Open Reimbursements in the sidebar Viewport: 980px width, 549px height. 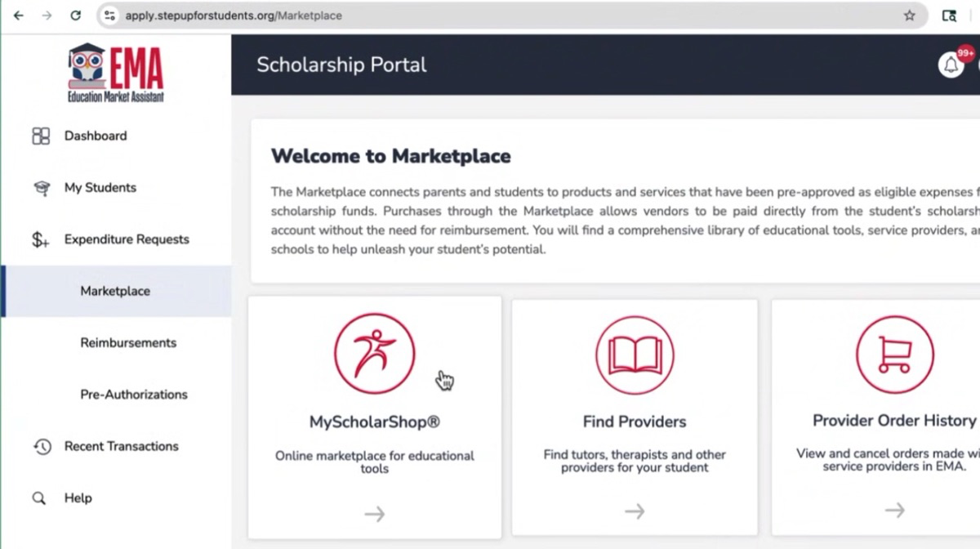coord(128,343)
